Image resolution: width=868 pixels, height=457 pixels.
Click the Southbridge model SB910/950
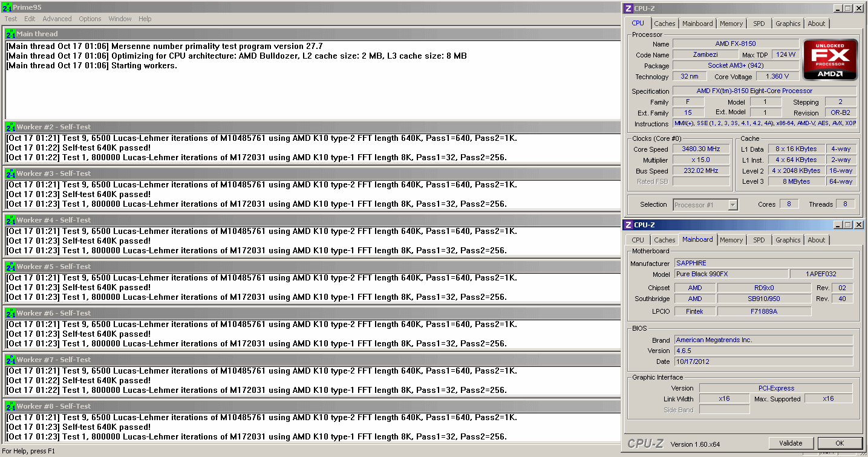764,299
